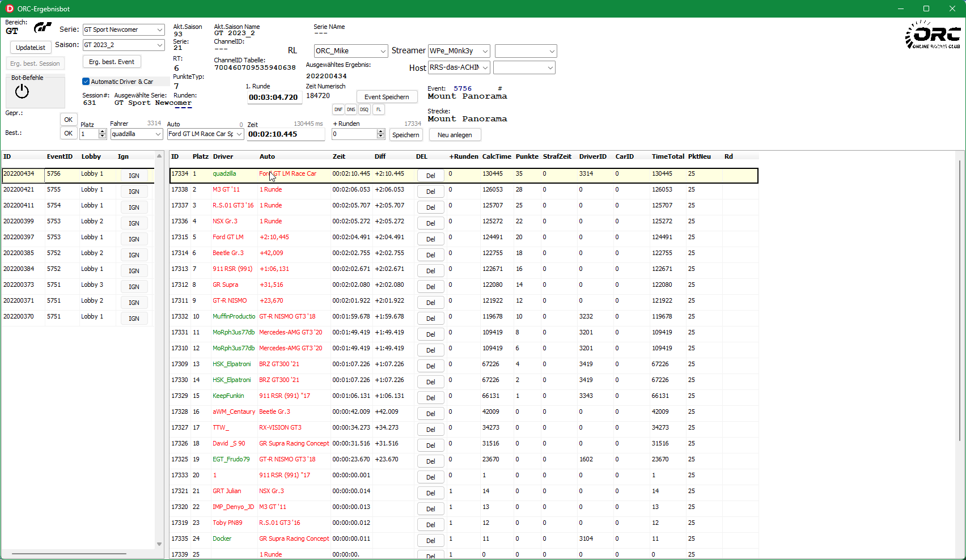Uncheck Automatic Driver & Car checkbox

click(86, 82)
